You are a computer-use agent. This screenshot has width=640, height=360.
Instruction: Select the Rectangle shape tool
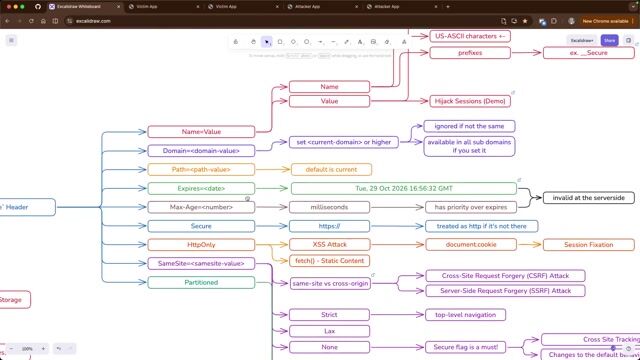[x=280, y=42]
